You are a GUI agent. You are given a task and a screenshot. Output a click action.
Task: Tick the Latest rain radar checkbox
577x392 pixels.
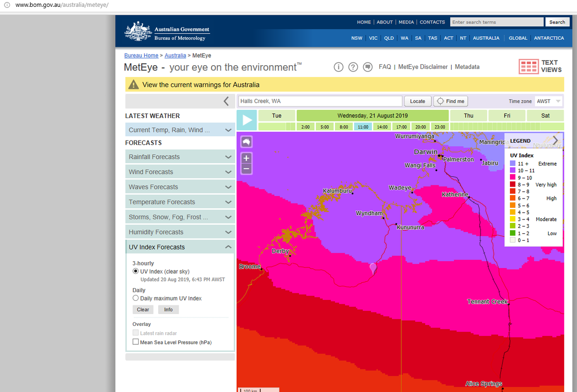135,333
